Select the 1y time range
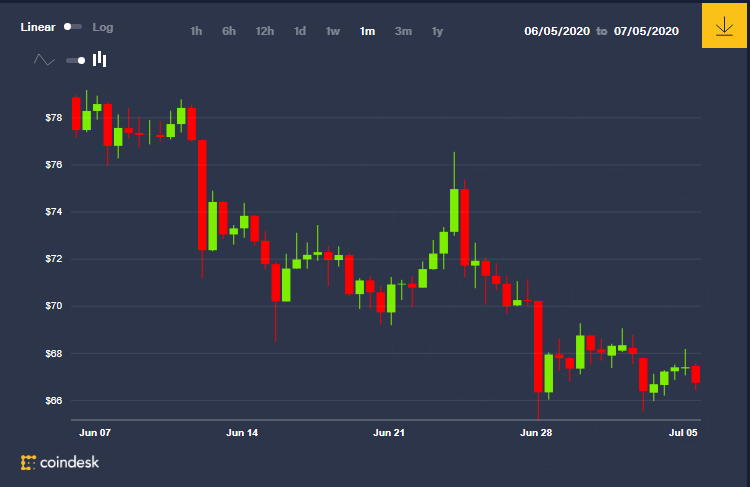 (x=437, y=31)
